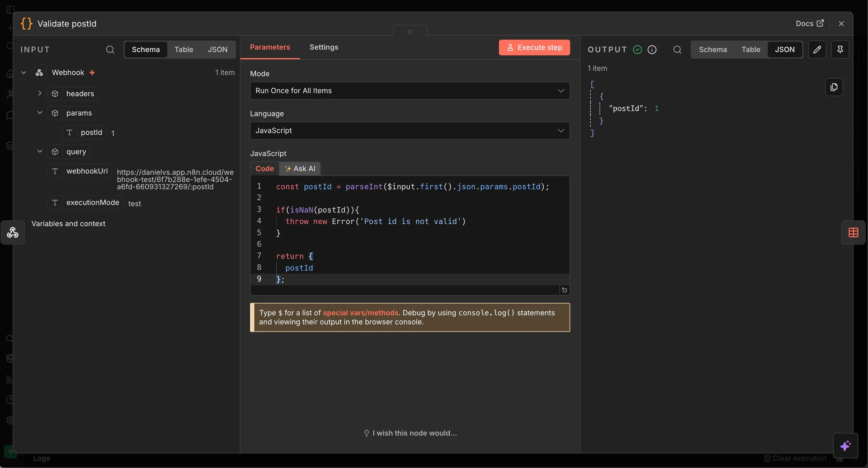Switch output view to Schema
Image resolution: width=868 pixels, height=468 pixels.
[712, 50]
